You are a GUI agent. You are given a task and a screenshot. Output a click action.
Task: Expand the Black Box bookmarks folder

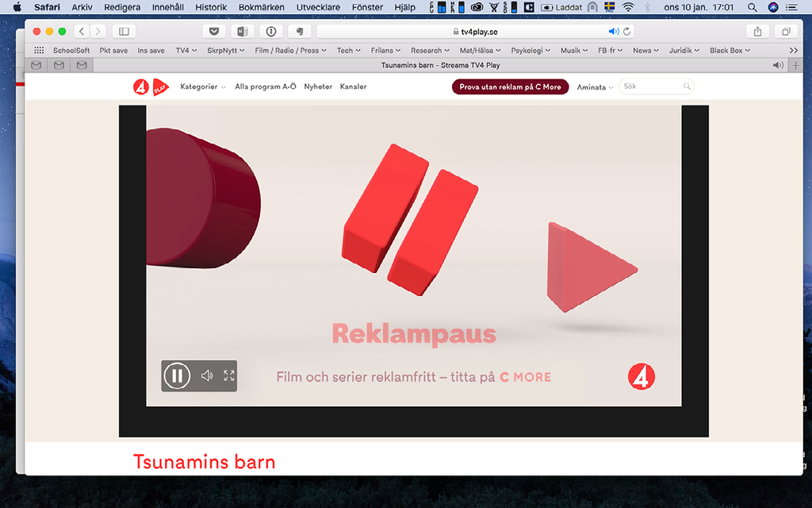[x=730, y=50]
